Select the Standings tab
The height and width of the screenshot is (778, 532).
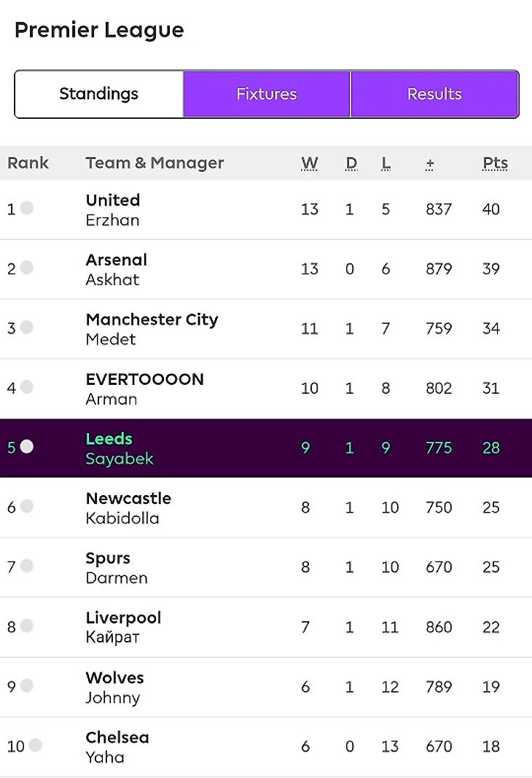[99, 94]
